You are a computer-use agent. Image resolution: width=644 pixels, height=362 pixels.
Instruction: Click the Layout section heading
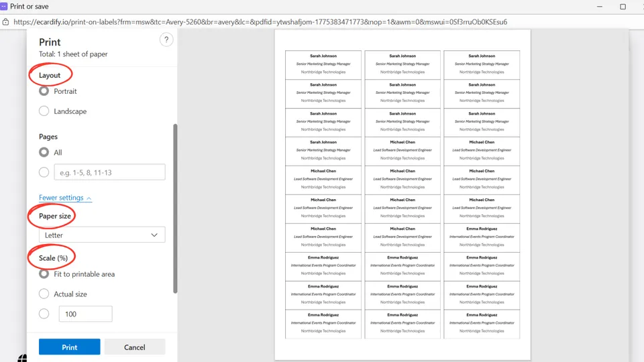pyautogui.click(x=50, y=75)
